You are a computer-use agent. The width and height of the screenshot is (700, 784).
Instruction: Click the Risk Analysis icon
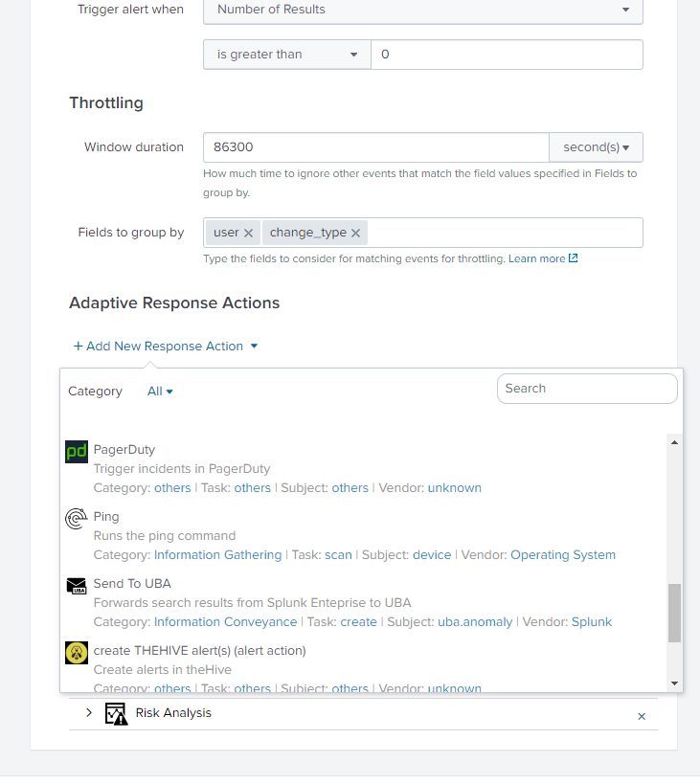(x=116, y=713)
